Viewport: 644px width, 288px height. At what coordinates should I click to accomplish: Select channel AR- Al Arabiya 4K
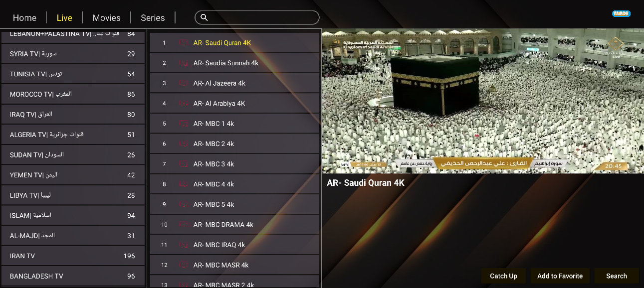[234, 104]
